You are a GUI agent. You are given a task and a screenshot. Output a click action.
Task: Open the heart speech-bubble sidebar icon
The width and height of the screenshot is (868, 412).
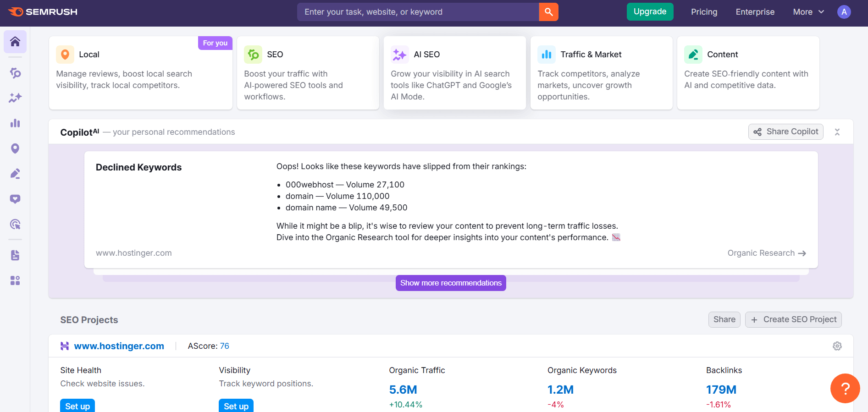tap(15, 199)
